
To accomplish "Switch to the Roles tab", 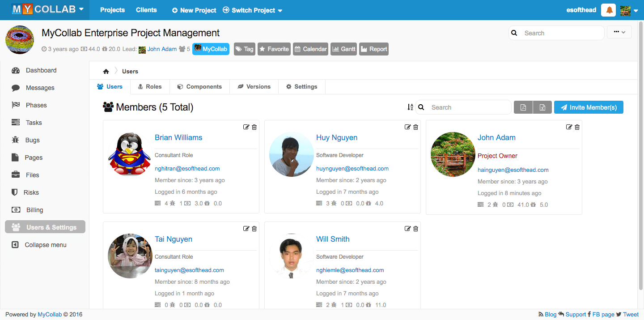I will pos(150,87).
